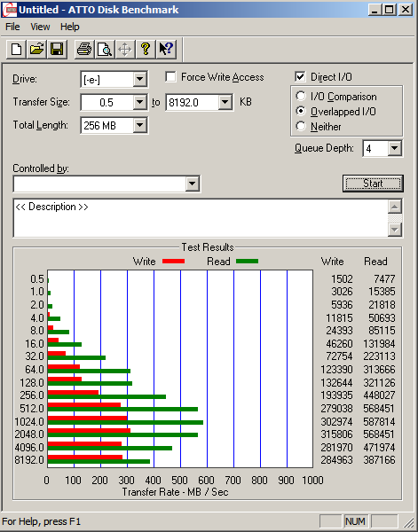Image resolution: width=418 pixels, height=532 pixels.
Task: Click description box scroll up arrow
Action: tap(395, 207)
